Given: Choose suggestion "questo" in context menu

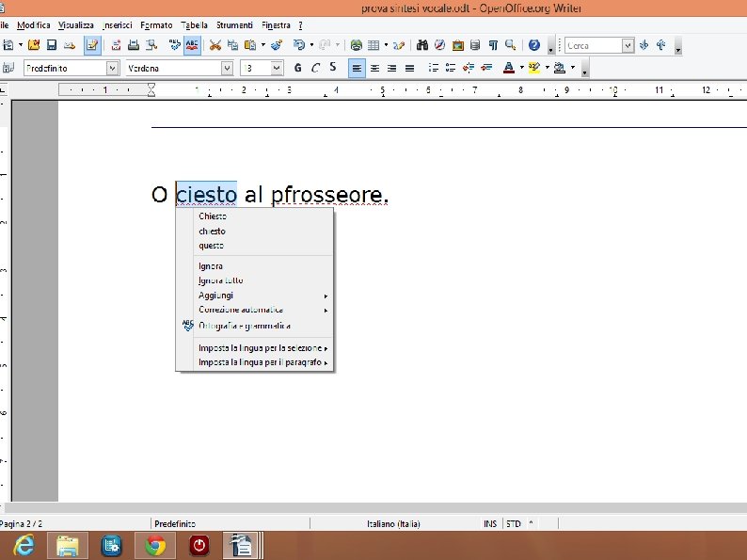Looking at the screenshot, I should [211, 246].
